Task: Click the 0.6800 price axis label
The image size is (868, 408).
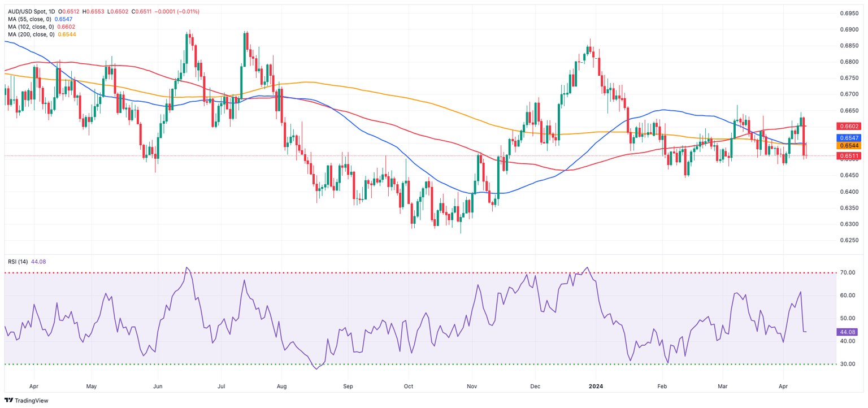Action: (x=849, y=62)
